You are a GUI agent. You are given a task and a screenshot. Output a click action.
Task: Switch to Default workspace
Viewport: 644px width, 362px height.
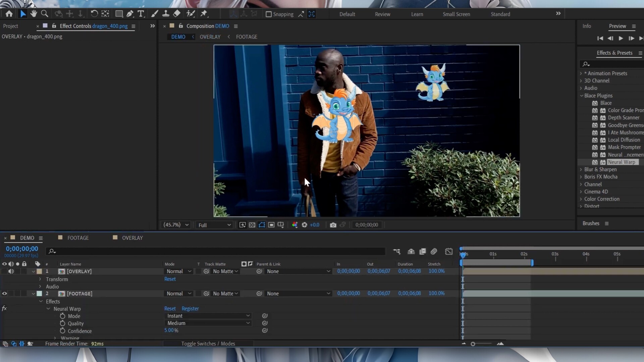pos(347,14)
